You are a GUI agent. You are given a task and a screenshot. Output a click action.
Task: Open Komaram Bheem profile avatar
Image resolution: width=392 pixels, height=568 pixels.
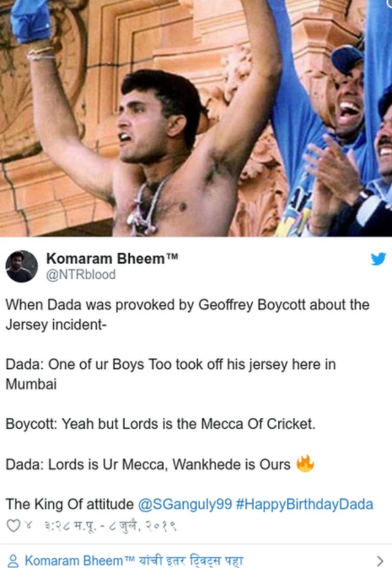pyautogui.click(x=21, y=267)
